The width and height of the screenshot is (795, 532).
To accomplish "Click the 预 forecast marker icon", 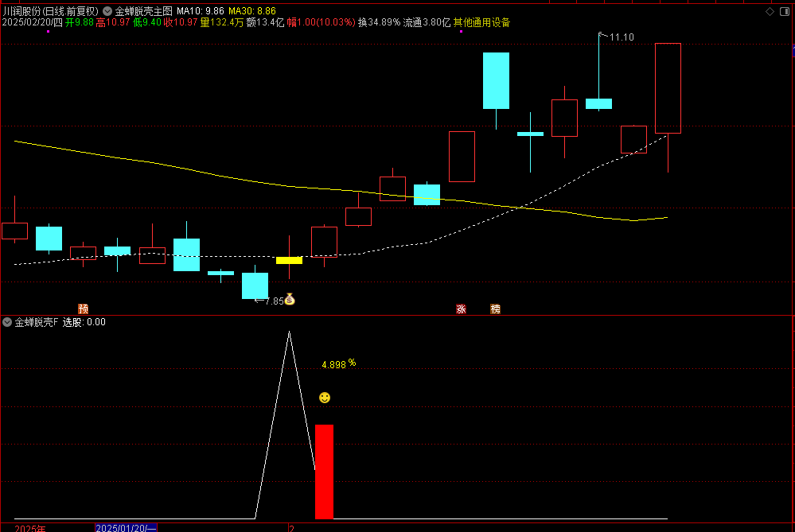I will point(83,309).
